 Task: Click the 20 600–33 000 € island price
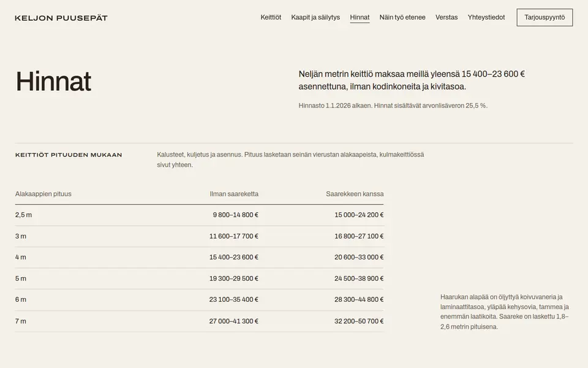359,257
